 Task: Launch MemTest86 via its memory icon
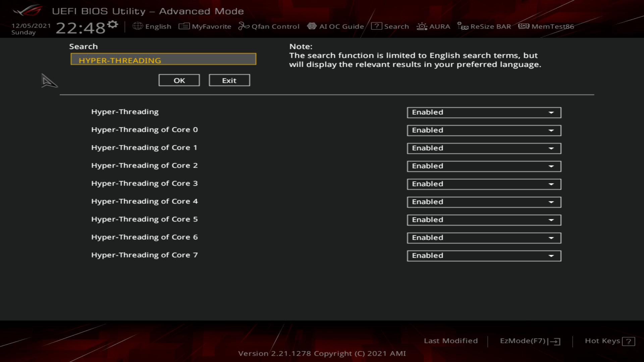(x=524, y=26)
